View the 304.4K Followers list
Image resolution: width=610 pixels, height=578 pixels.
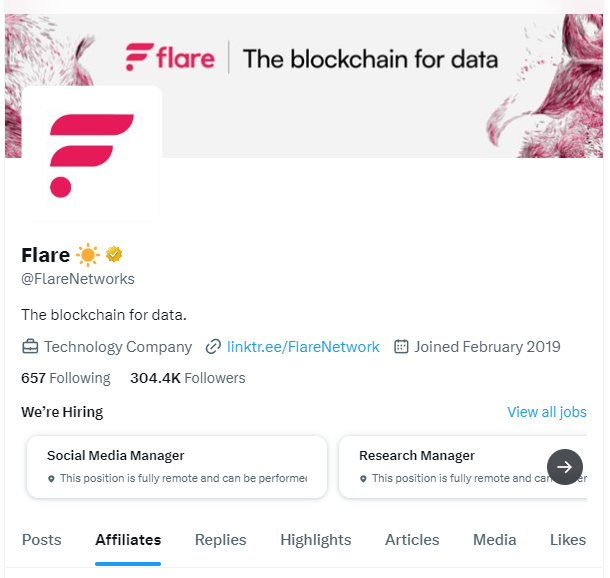point(188,378)
